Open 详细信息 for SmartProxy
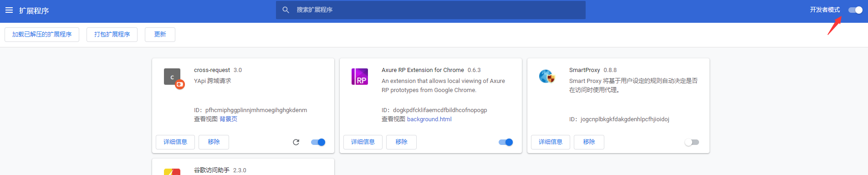 pyautogui.click(x=551, y=142)
